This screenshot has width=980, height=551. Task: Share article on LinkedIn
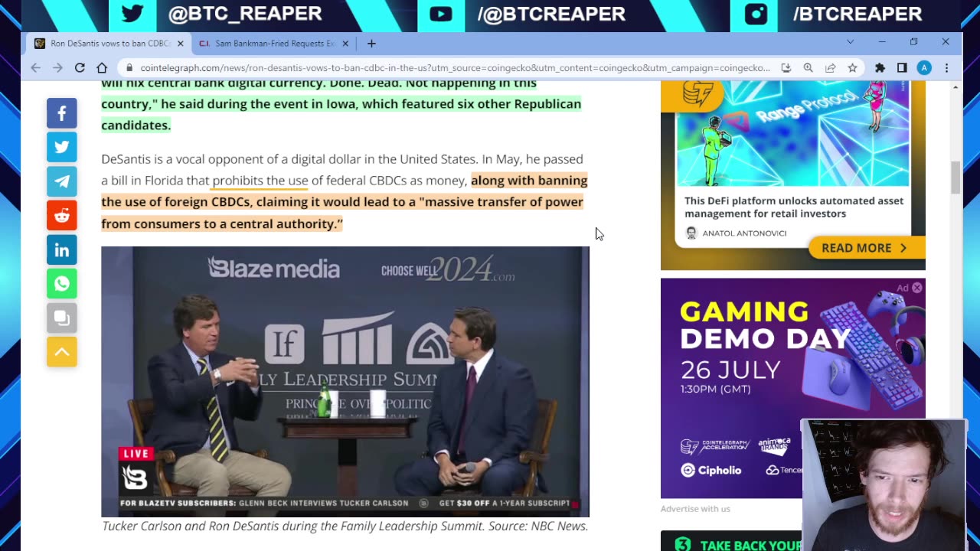tap(62, 250)
